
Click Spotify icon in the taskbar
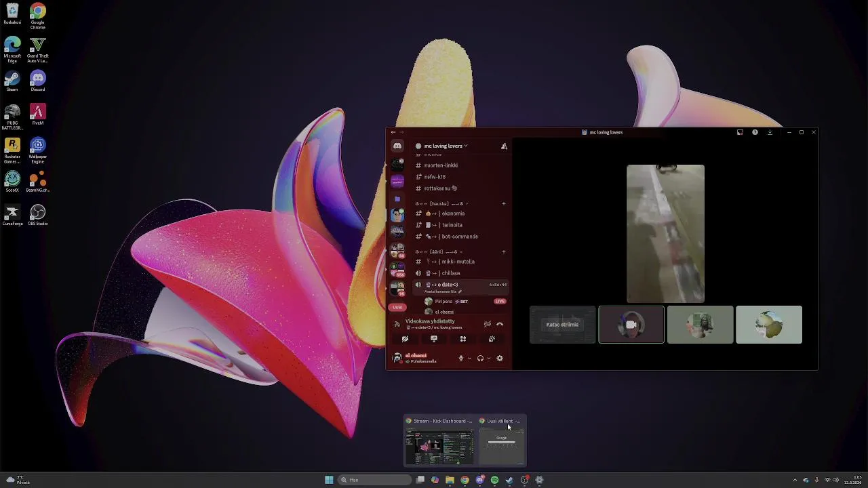[494, 480]
